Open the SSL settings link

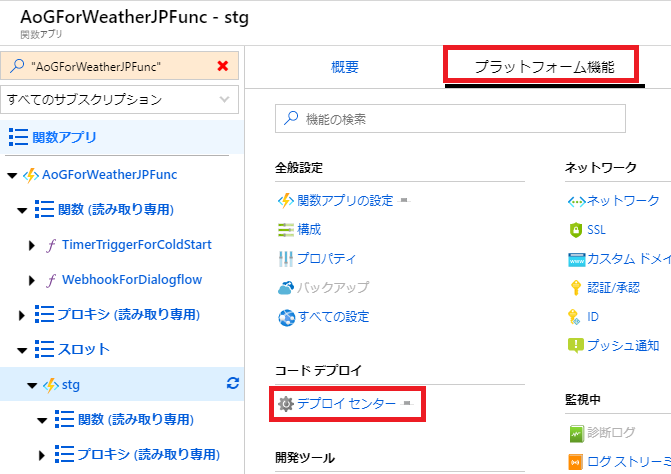596,230
